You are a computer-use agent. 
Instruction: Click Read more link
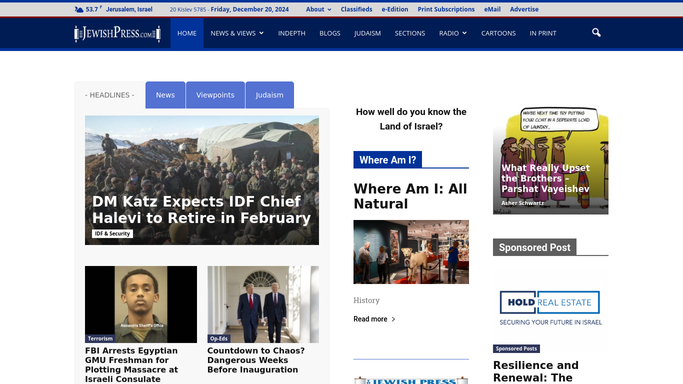(370, 319)
